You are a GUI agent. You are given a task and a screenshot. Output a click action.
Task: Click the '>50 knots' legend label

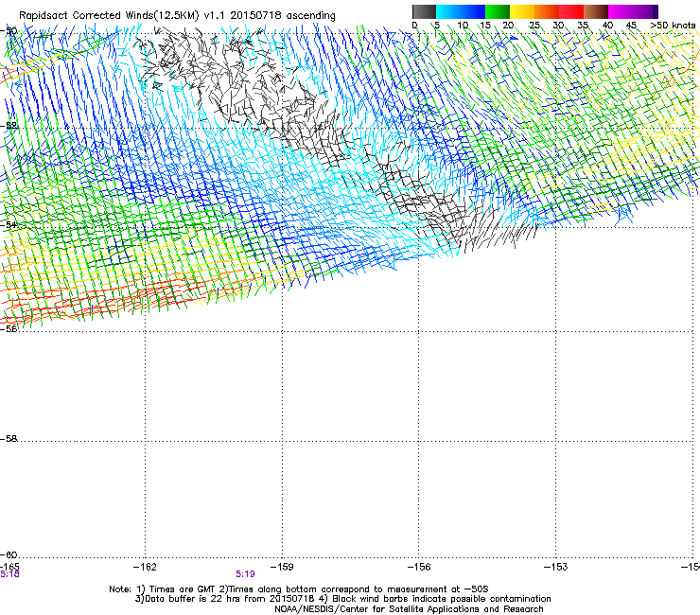[673, 26]
